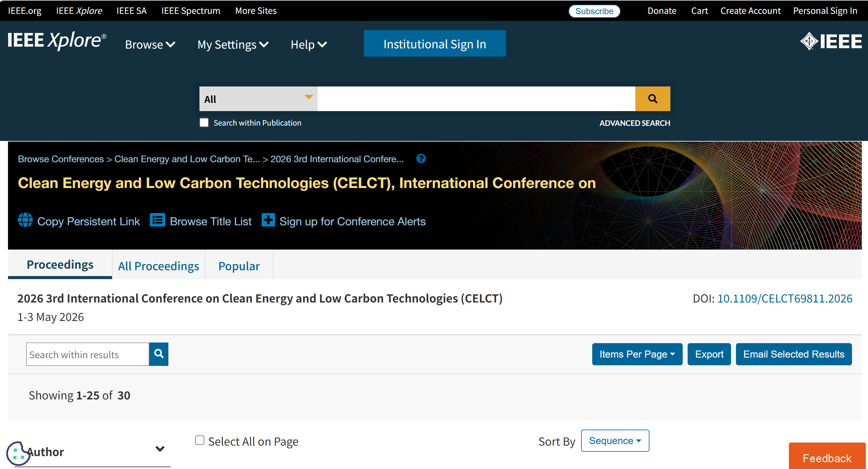Open the Browse menu

pos(150,44)
